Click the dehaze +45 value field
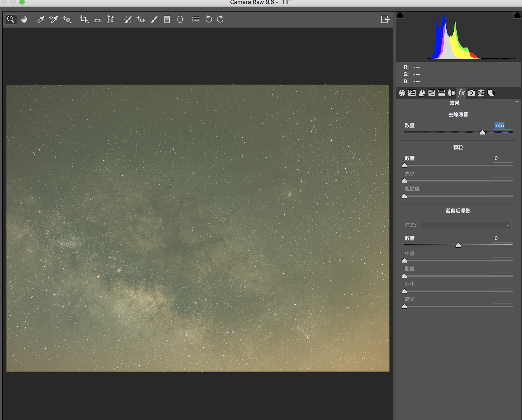 pos(503,125)
